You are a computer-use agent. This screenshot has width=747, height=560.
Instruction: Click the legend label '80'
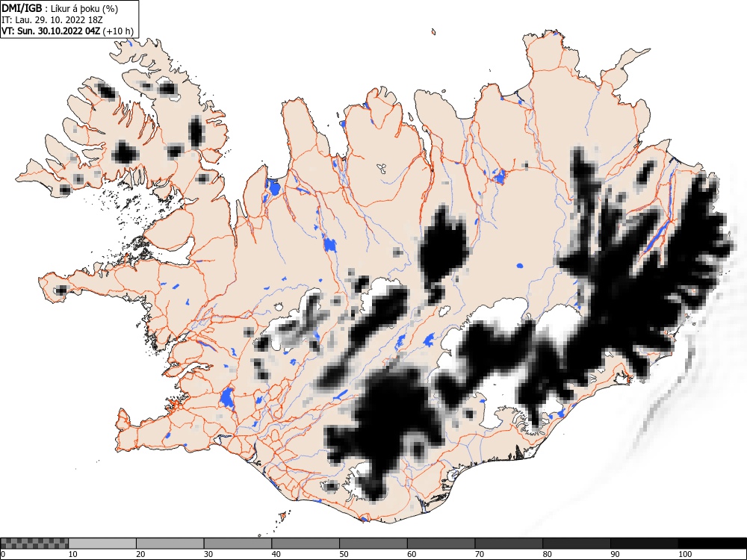pyautogui.click(x=547, y=554)
